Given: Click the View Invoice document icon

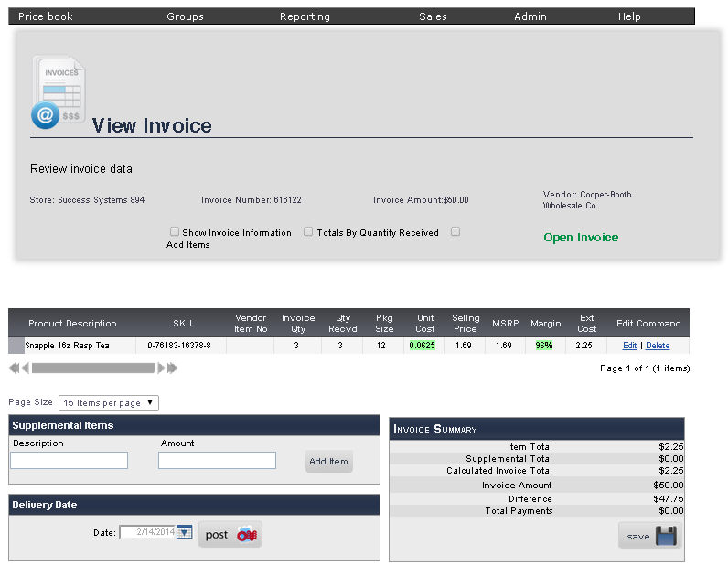Looking at the screenshot, I should click(x=59, y=91).
